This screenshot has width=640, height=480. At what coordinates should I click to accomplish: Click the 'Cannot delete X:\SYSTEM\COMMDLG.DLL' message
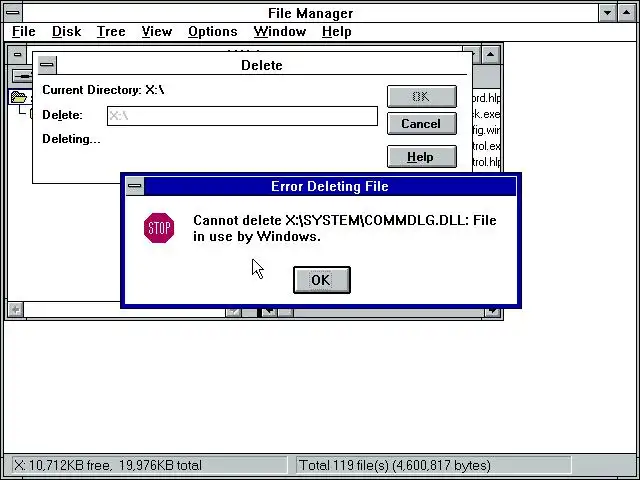click(x=344, y=228)
